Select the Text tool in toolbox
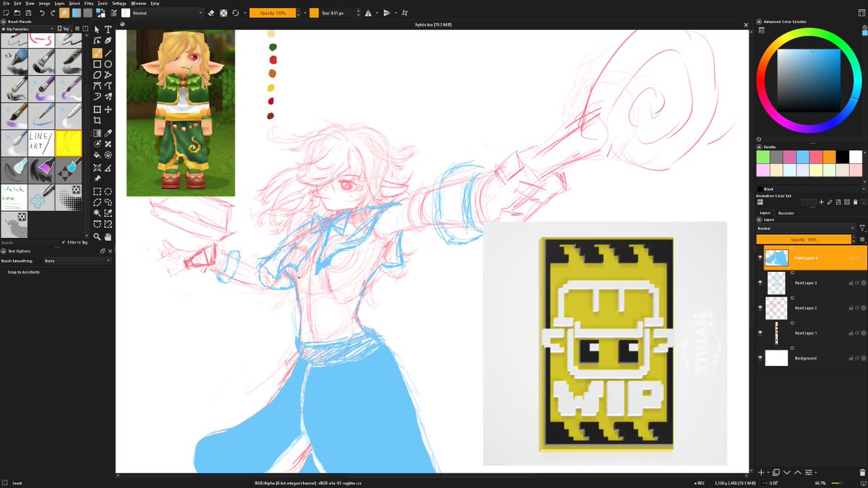Image resolution: width=868 pixels, height=488 pixels. [x=108, y=30]
